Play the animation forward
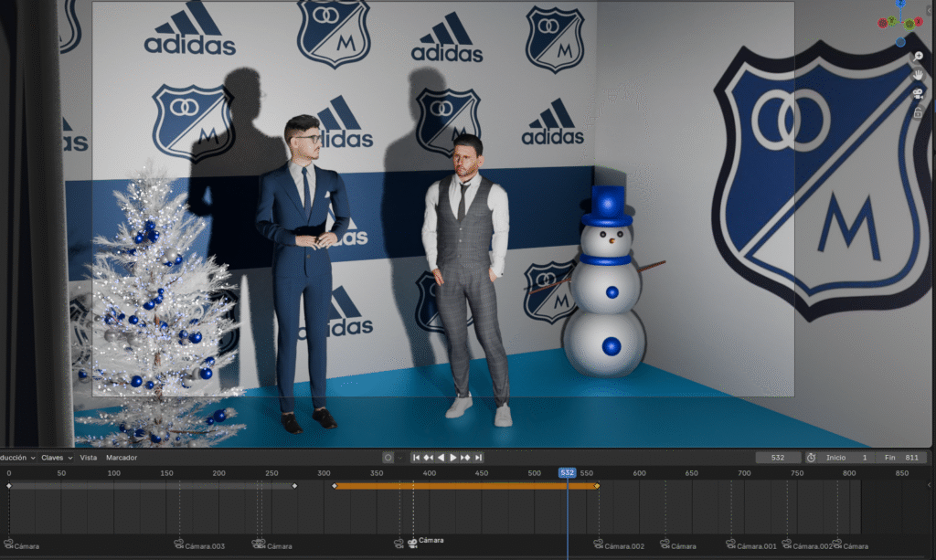This screenshot has height=560, width=936. click(x=453, y=457)
